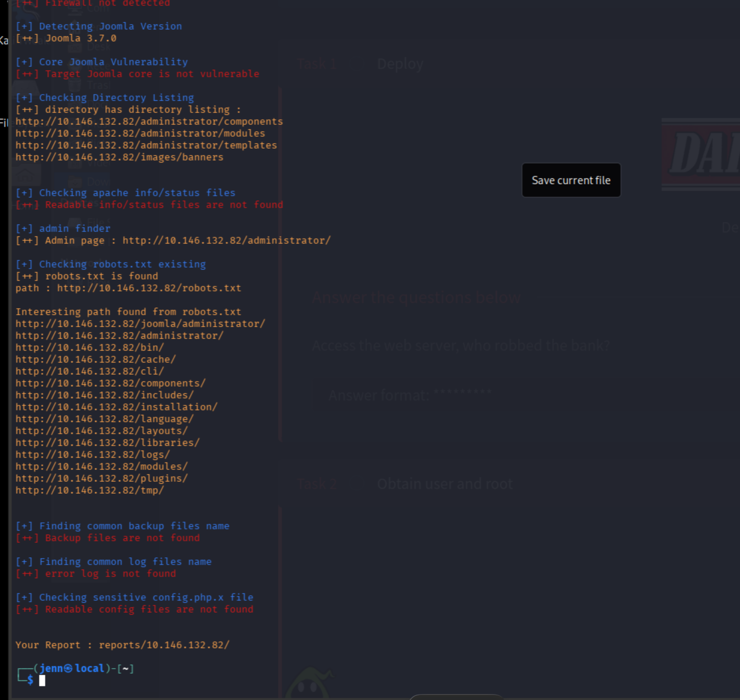Click the 'Detecting Joomla Version' line
Viewport: 740px width, 700px height.
click(x=99, y=26)
